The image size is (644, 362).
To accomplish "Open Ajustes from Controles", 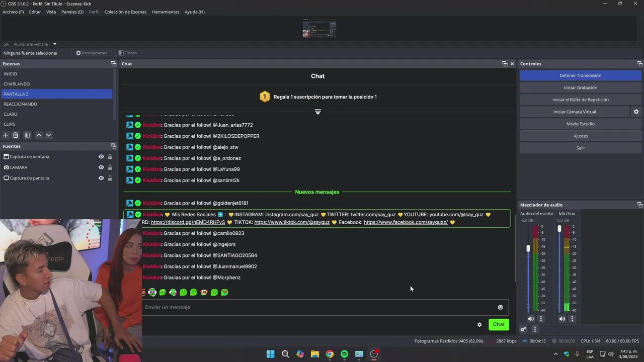I will click(x=581, y=136).
